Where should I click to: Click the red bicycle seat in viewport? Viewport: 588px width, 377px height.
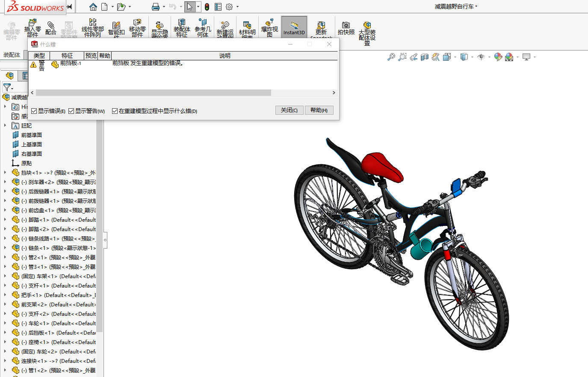click(382, 166)
